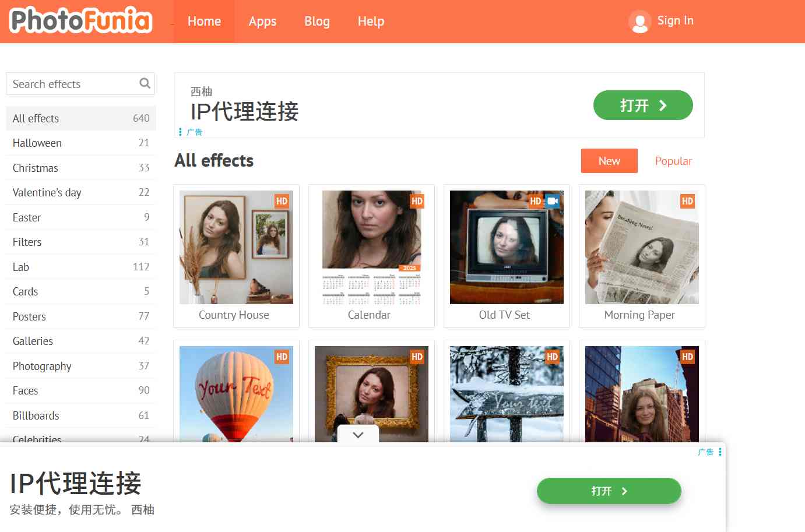This screenshot has height=532, width=805.
Task: Click HD badge on Country House effect
Action: 282,201
